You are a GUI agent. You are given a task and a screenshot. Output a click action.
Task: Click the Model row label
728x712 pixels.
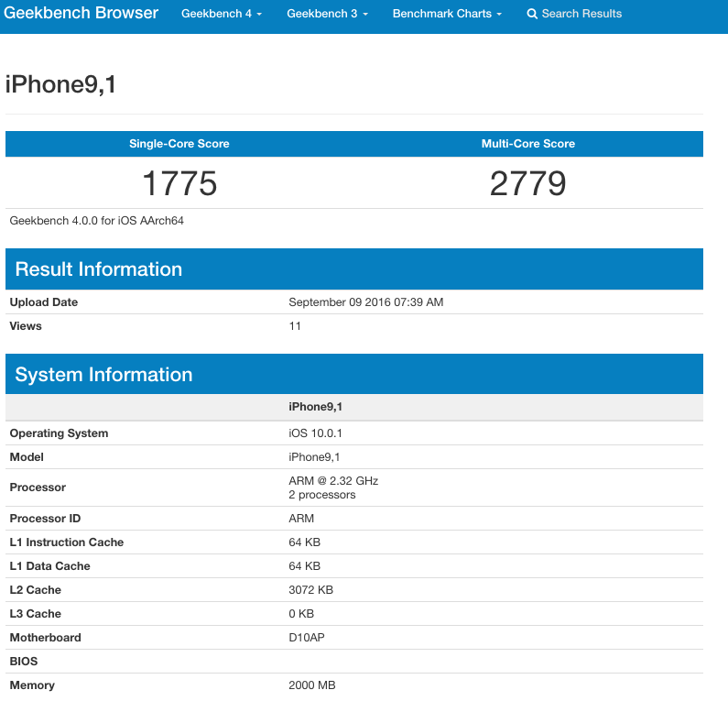[27, 457]
